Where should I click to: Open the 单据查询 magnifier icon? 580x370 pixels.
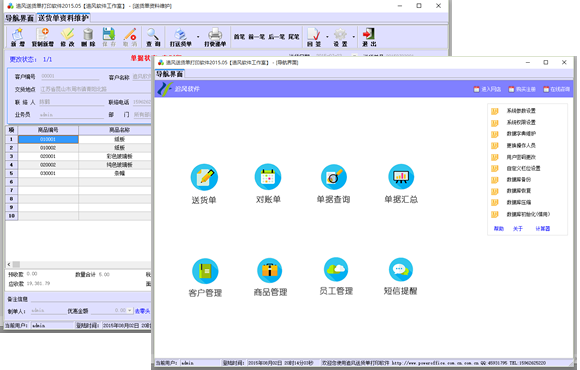coord(334,176)
